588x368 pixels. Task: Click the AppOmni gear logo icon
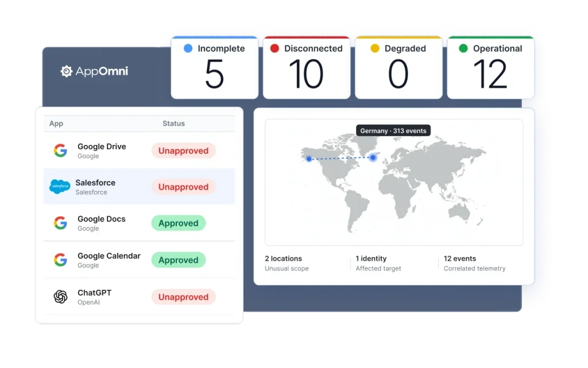67,71
